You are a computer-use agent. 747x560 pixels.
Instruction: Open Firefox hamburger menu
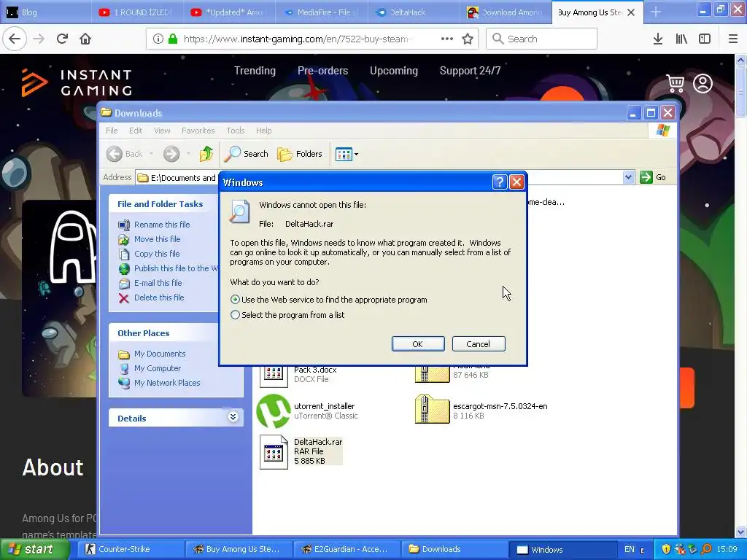733,39
